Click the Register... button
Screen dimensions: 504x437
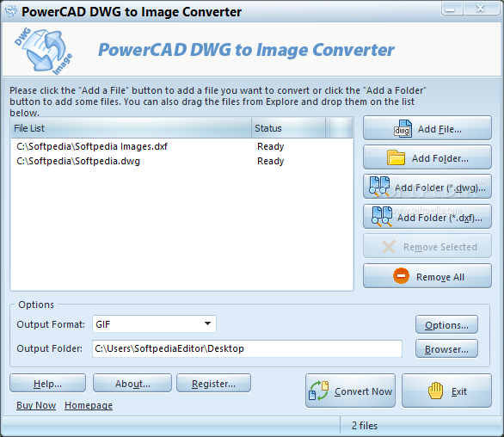(x=213, y=383)
